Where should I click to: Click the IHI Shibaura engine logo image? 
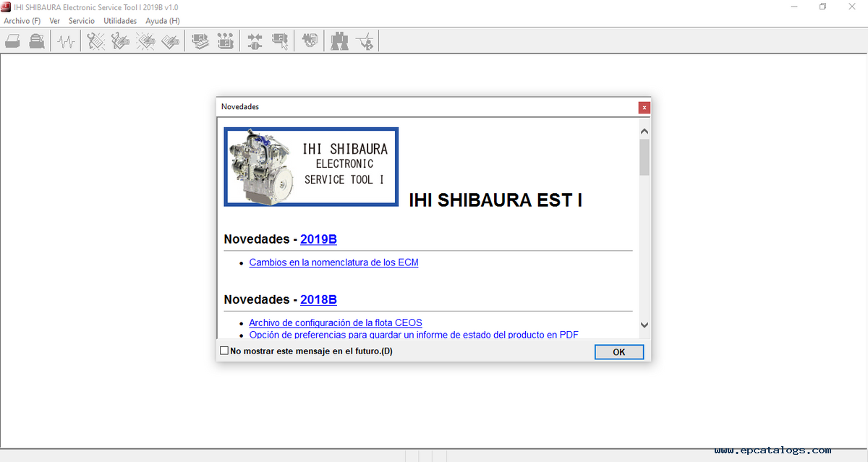click(x=311, y=167)
